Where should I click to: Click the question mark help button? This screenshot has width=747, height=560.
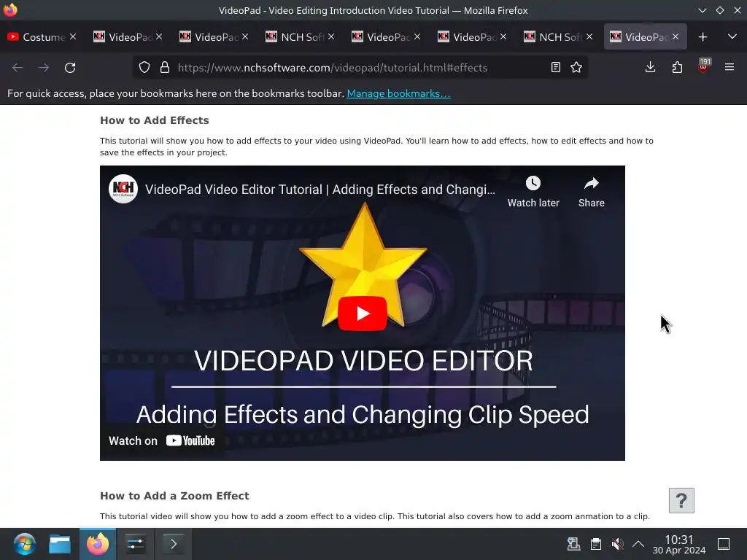(681, 500)
